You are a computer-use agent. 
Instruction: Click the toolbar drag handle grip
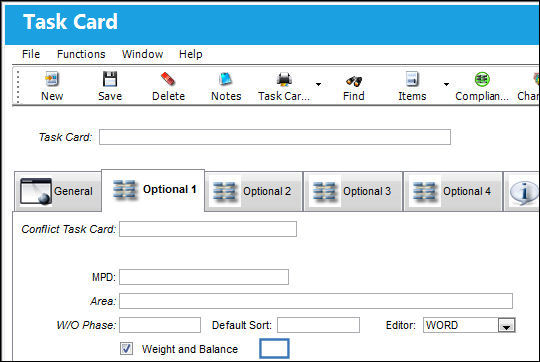pyautogui.click(x=18, y=86)
